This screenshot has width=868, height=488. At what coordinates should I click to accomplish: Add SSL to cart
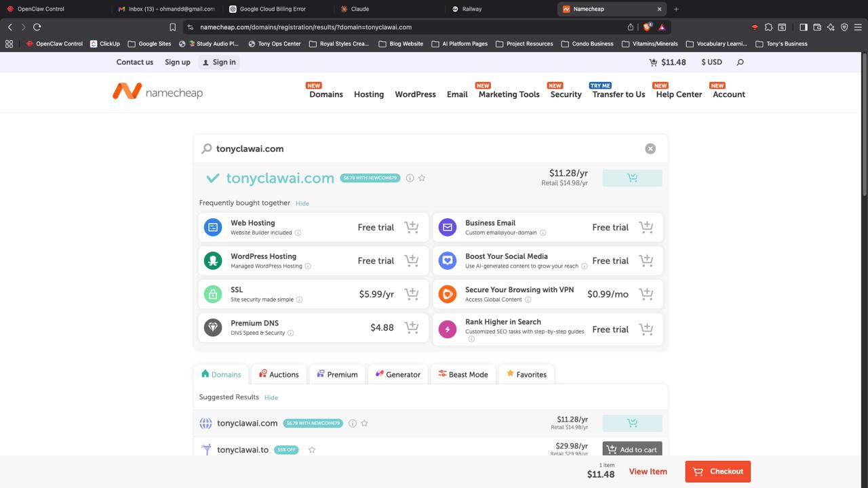tap(412, 294)
